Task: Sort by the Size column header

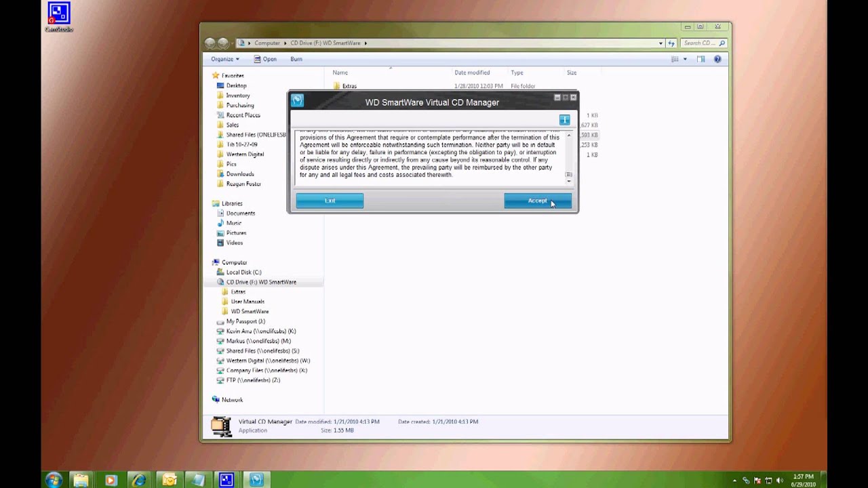Action: 572,73
